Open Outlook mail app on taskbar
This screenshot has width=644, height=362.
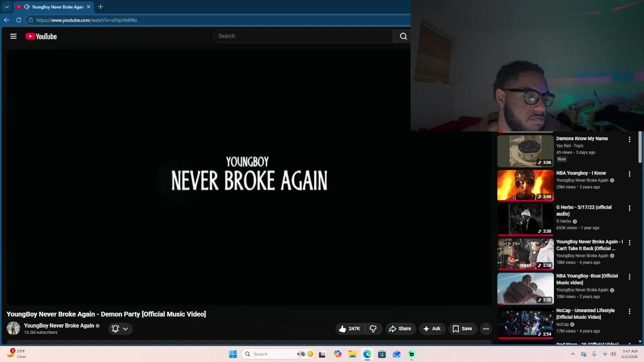pyautogui.click(x=396, y=354)
